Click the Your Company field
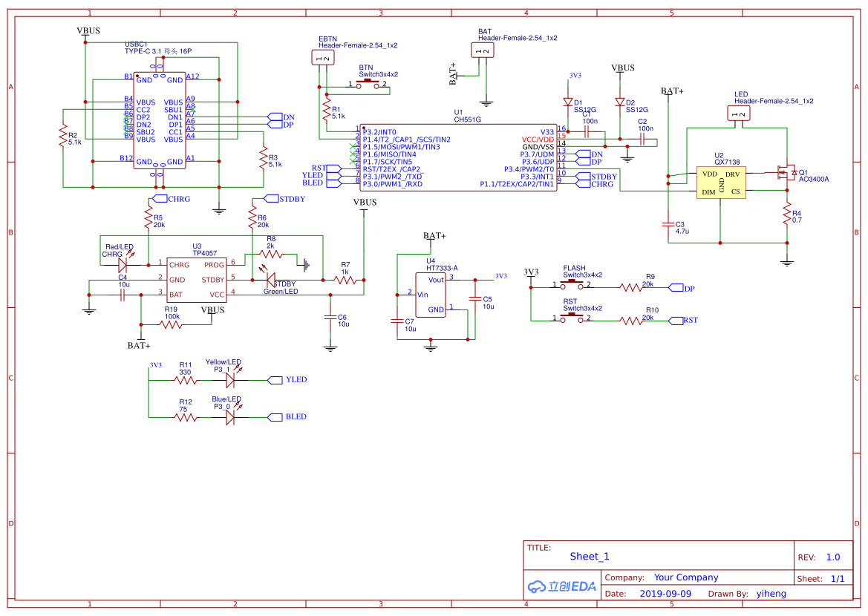Viewport: 868px width, 616px height. [x=686, y=577]
